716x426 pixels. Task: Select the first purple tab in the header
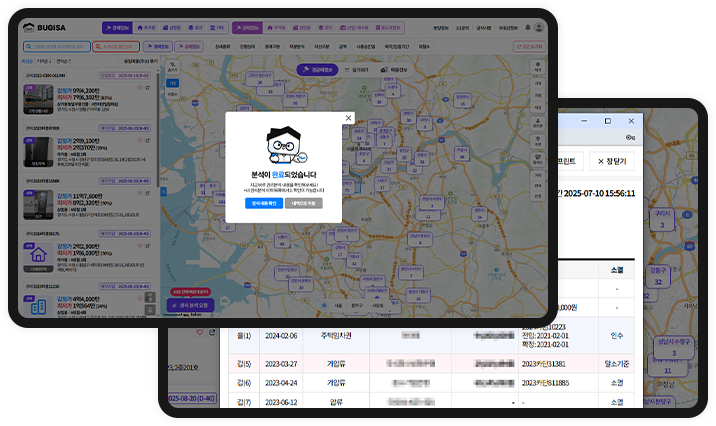tap(116, 27)
